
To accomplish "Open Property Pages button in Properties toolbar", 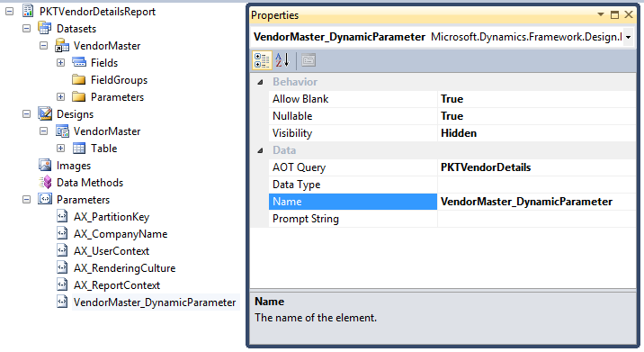I will [x=308, y=60].
